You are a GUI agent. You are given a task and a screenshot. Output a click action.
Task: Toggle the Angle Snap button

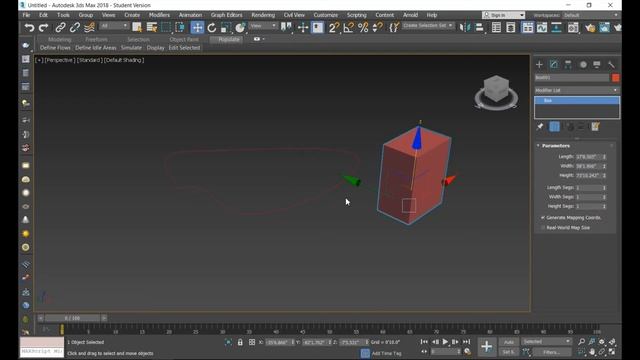pos(349,27)
